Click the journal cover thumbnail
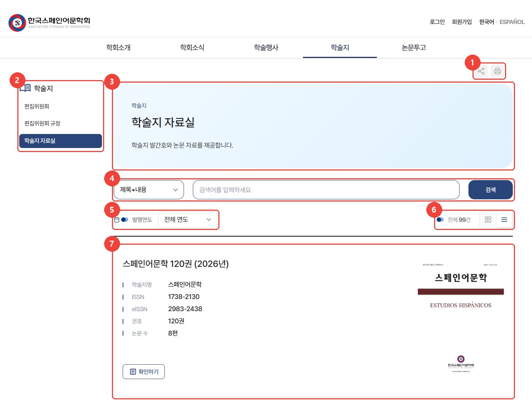 [461, 318]
